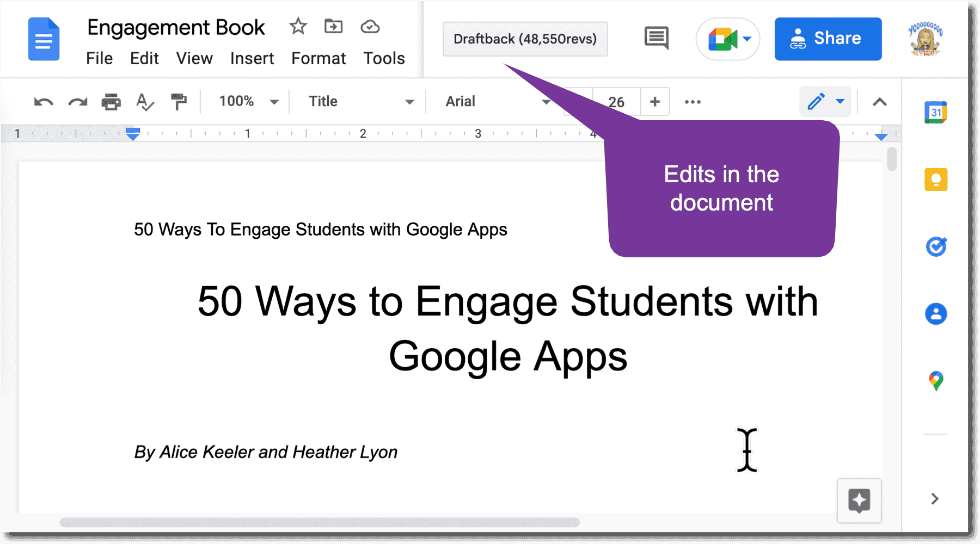Open the Format menu
The image size is (980, 544).
point(318,58)
